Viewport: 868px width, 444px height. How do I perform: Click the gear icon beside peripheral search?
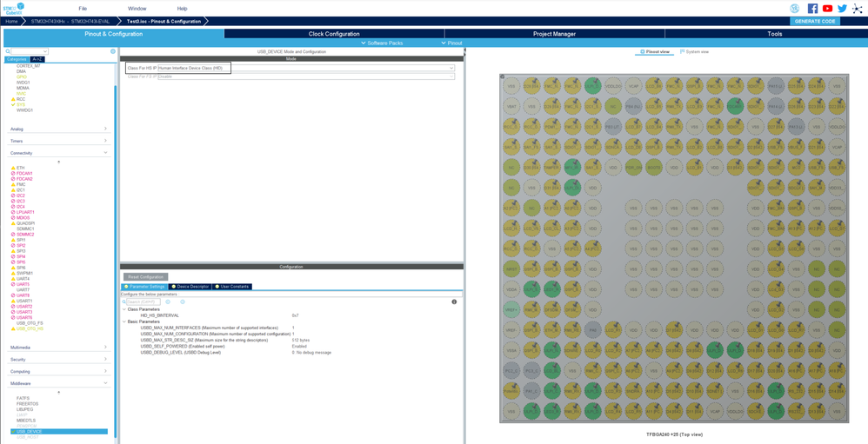(113, 51)
